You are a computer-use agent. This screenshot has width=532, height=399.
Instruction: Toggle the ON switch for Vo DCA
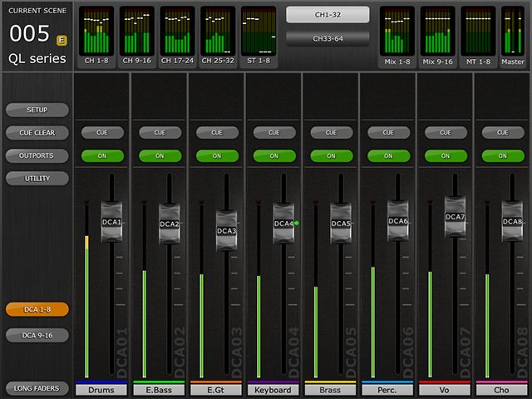point(446,155)
